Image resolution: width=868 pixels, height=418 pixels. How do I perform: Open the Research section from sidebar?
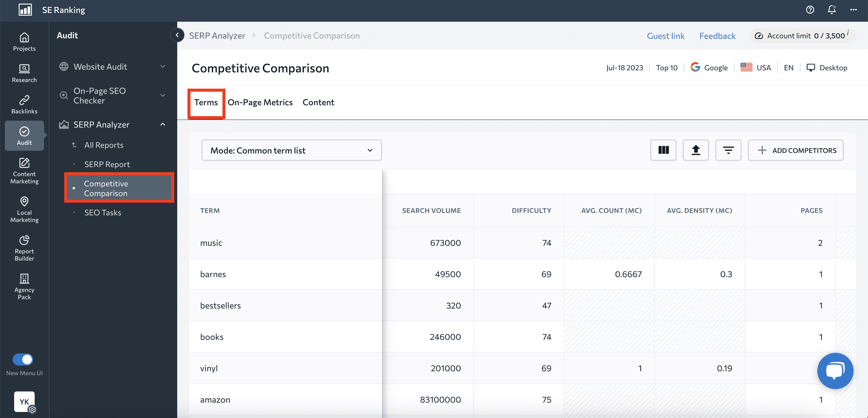(x=24, y=72)
